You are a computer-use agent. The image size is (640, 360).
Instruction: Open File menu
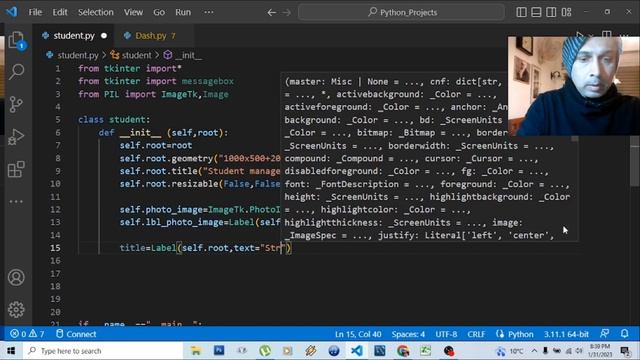coord(35,12)
